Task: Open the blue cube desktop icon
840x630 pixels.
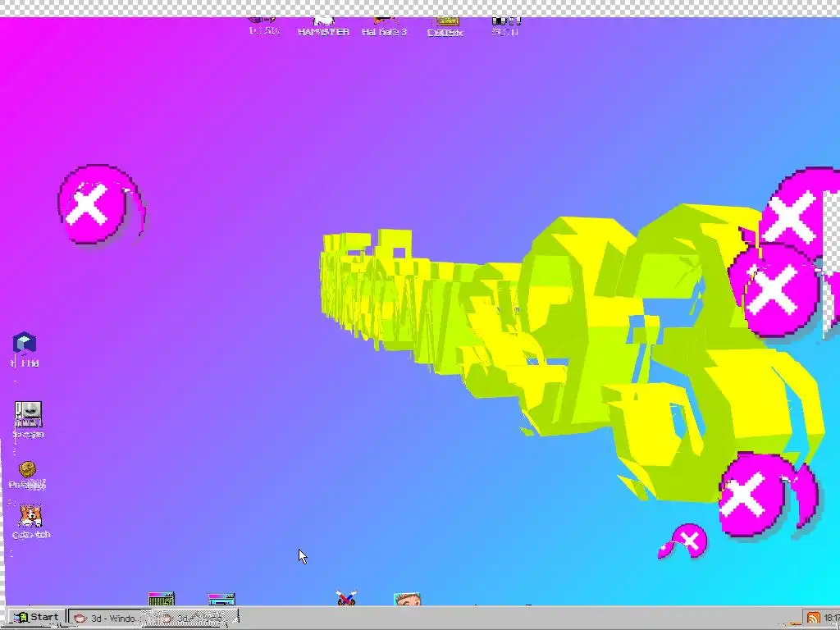Action: pyautogui.click(x=25, y=344)
